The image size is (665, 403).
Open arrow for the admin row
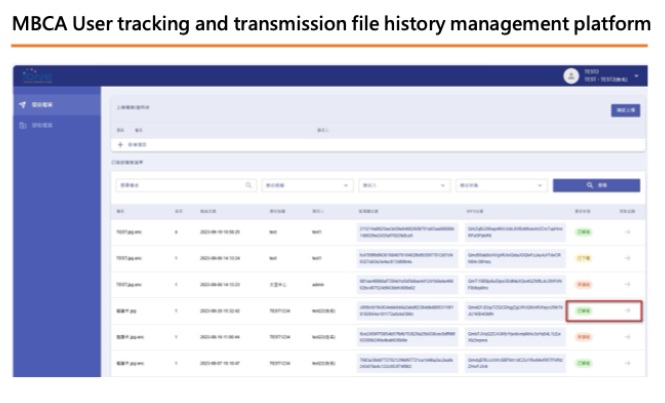(x=627, y=284)
